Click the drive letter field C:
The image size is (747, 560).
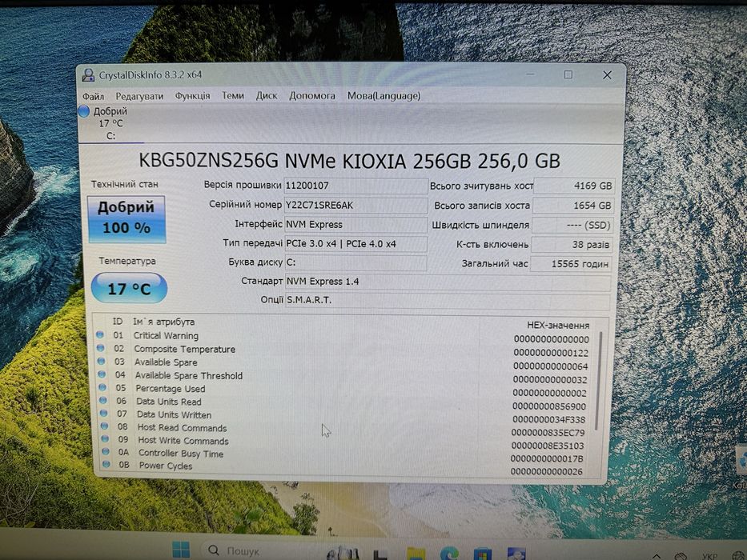355,262
